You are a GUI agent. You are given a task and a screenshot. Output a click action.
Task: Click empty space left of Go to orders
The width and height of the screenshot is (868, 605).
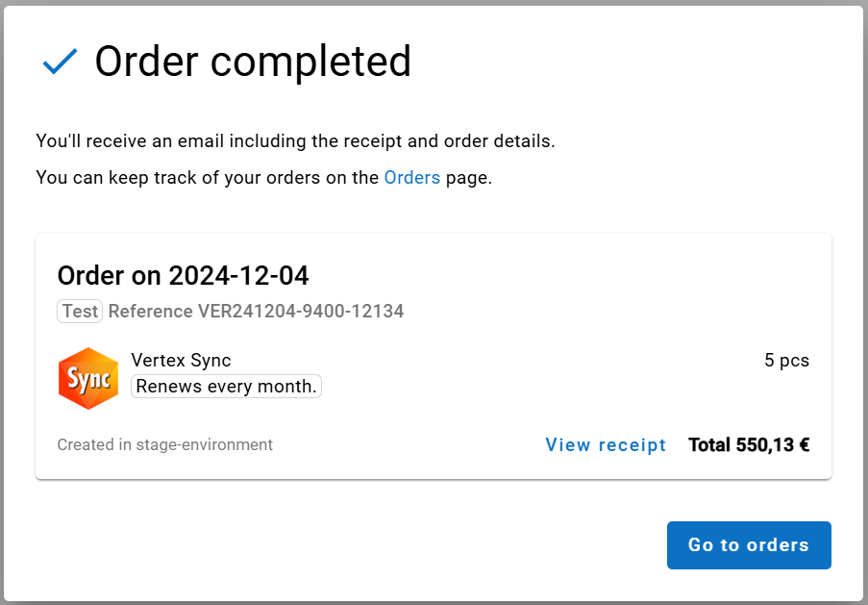384,545
